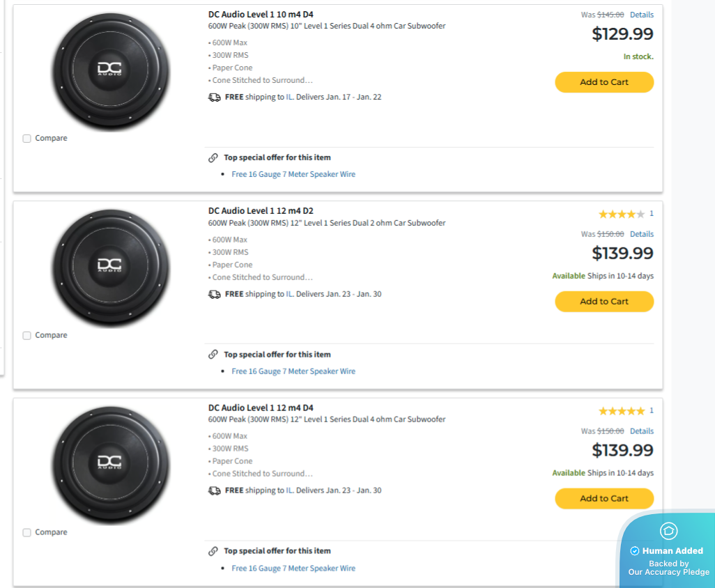Click the link icon in the 12 m4 D4 special offer
Image resolution: width=715 pixels, height=588 pixels.
(213, 551)
